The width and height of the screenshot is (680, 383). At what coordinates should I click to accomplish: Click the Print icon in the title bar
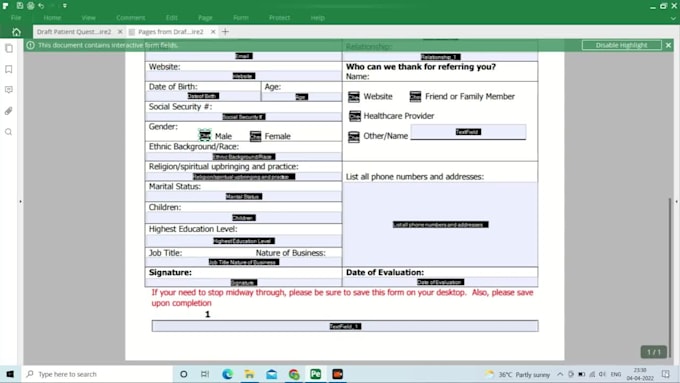click(x=30, y=6)
